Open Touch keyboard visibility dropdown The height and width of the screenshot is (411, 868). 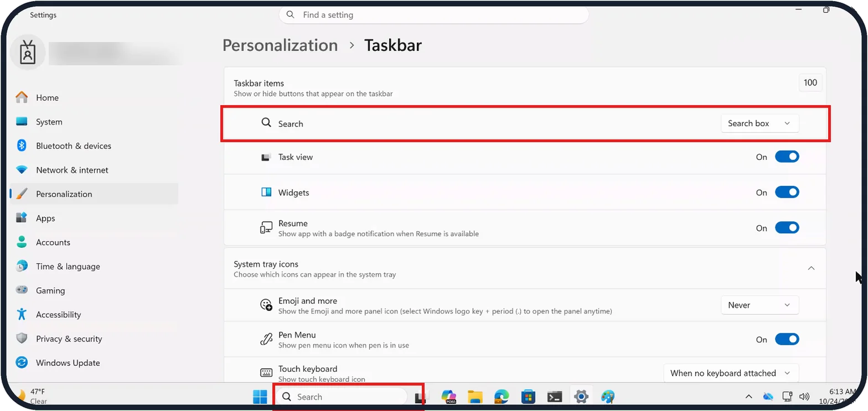pos(731,373)
